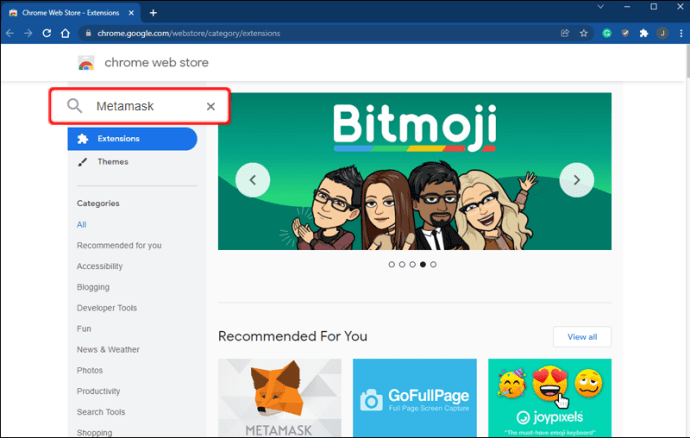
Task: Choose the Accessibility category
Action: pos(100,266)
